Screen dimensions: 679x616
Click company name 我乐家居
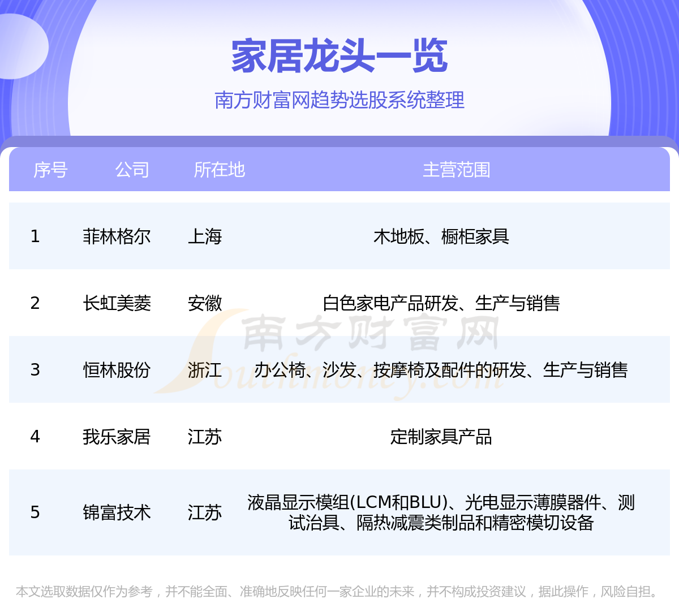tap(117, 436)
